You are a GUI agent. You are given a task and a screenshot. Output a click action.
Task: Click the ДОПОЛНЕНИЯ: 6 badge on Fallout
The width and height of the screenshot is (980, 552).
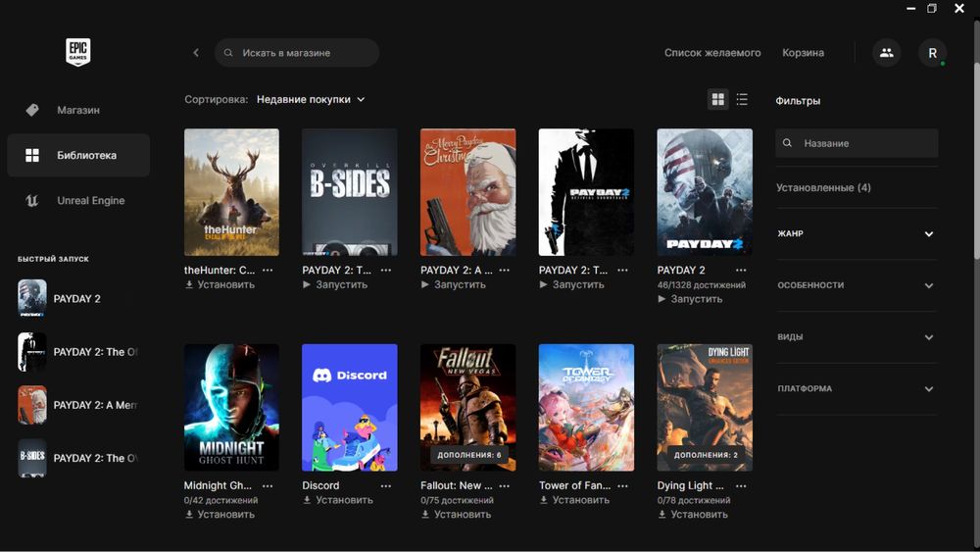[468, 455]
